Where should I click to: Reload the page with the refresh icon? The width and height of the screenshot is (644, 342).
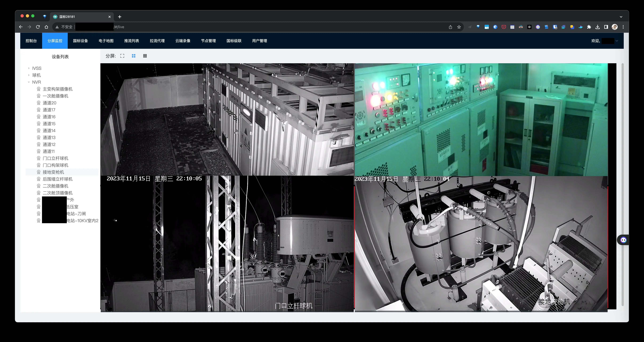coord(38,27)
